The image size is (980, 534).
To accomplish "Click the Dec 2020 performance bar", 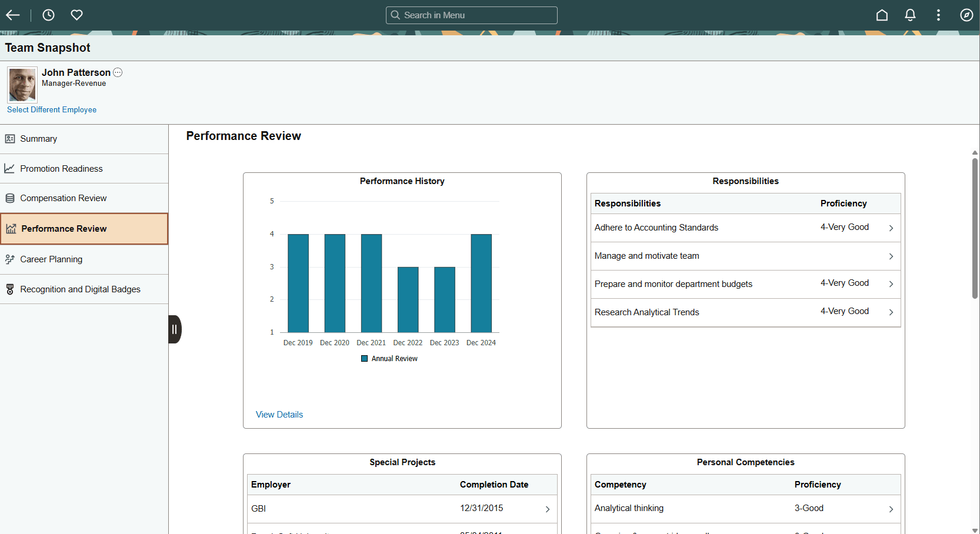I will click(x=335, y=283).
